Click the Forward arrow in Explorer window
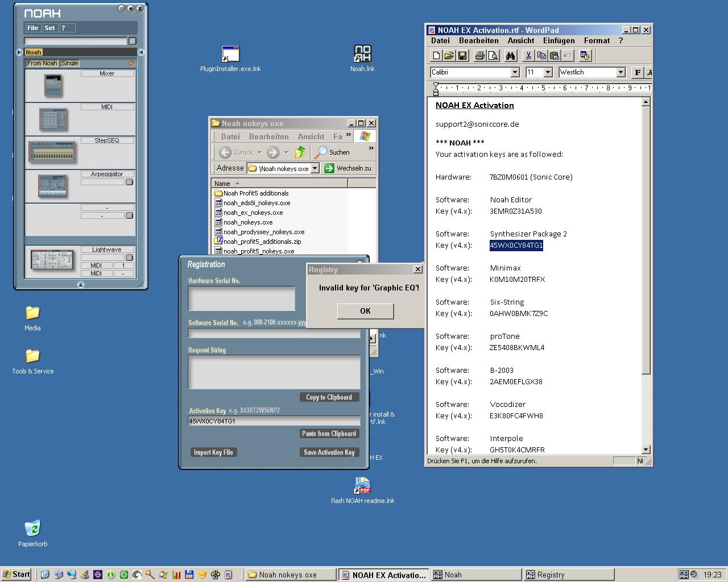Image resolution: width=728 pixels, height=582 pixels. click(x=273, y=152)
